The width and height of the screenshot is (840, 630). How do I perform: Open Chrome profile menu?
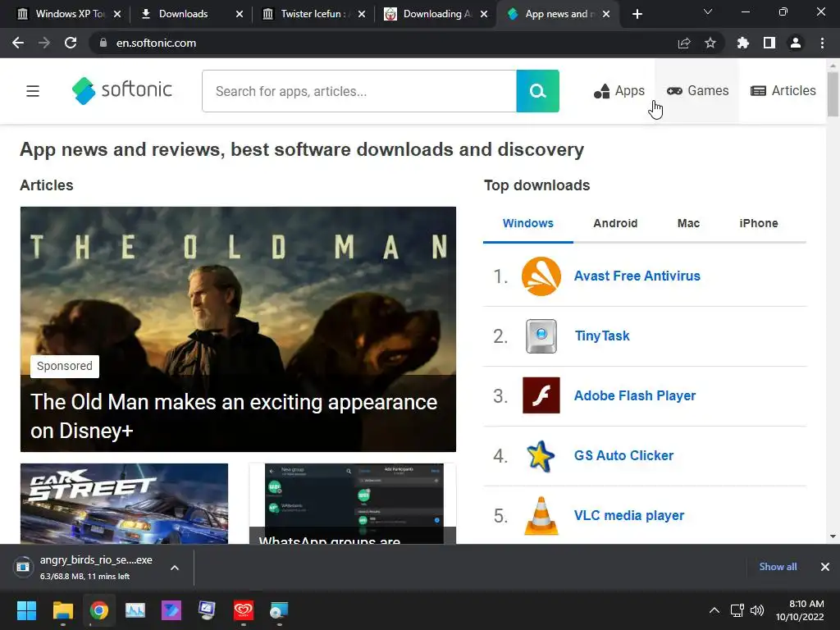(796, 43)
